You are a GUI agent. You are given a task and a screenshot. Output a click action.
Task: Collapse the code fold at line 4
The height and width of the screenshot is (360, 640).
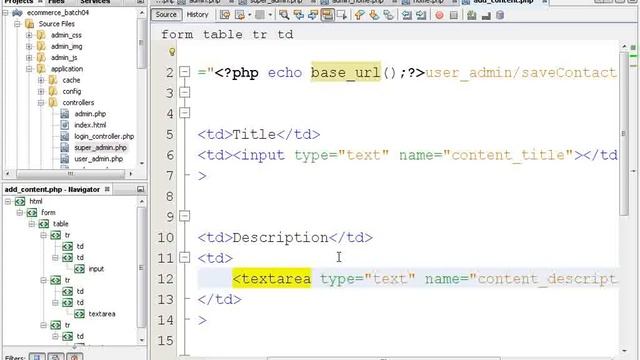(184, 113)
